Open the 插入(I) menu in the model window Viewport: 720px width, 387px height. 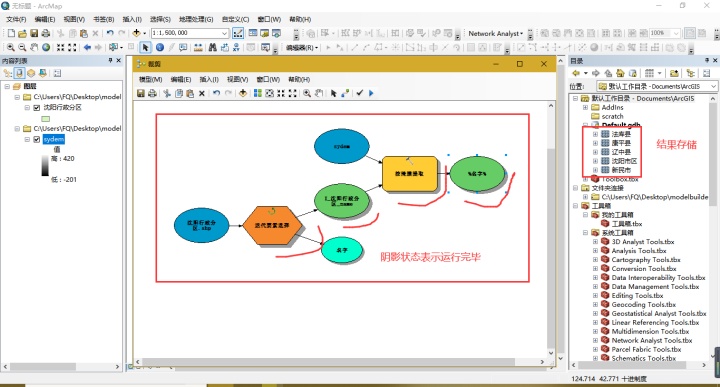209,79
